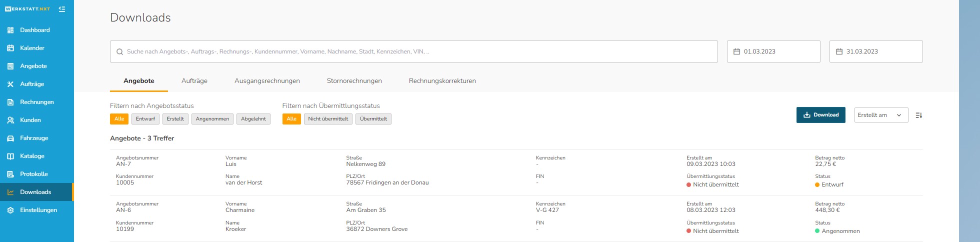The width and height of the screenshot is (980, 242).
Task: Click Kundennummer 10005
Action: click(125, 183)
